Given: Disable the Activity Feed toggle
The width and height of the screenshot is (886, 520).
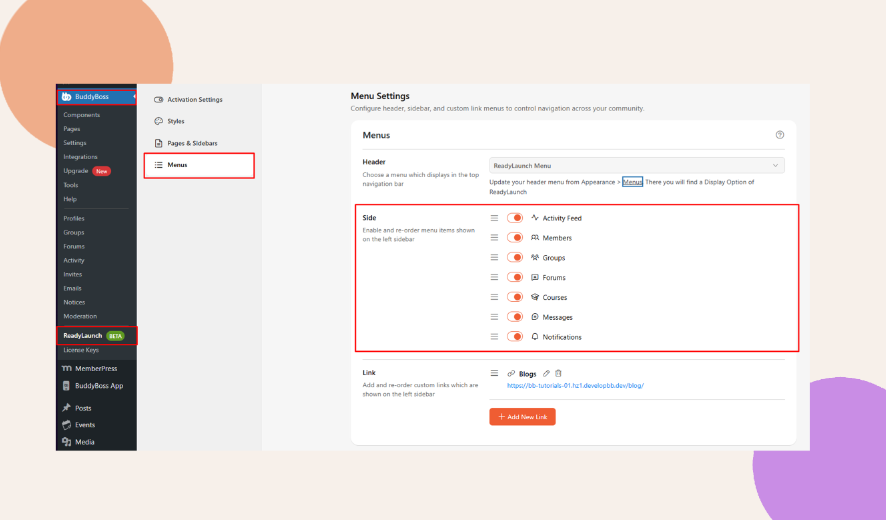Looking at the screenshot, I should [515, 218].
